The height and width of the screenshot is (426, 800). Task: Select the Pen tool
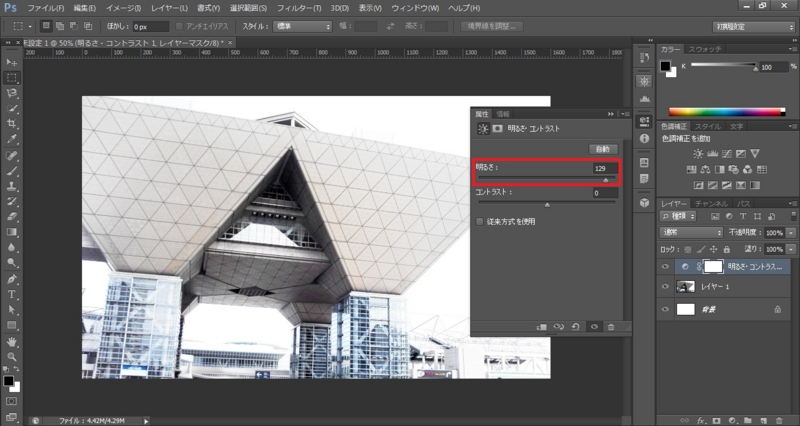[11, 279]
